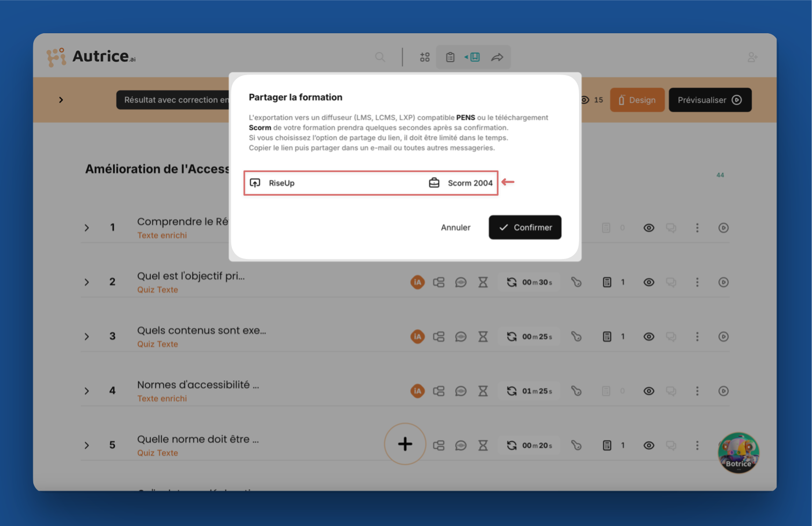Click the hourglass timer icon on row 3
812x526 pixels.
[x=483, y=337]
